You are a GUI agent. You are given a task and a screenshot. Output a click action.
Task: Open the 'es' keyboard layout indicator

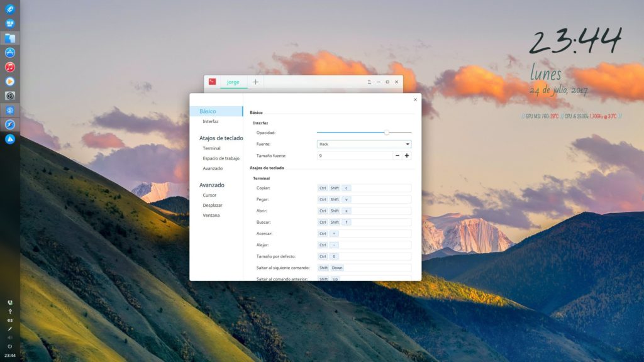click(x=10, y=320)
